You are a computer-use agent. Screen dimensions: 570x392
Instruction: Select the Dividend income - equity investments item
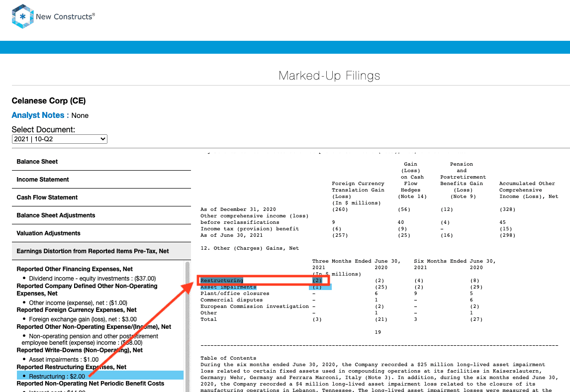click(93, 279)
